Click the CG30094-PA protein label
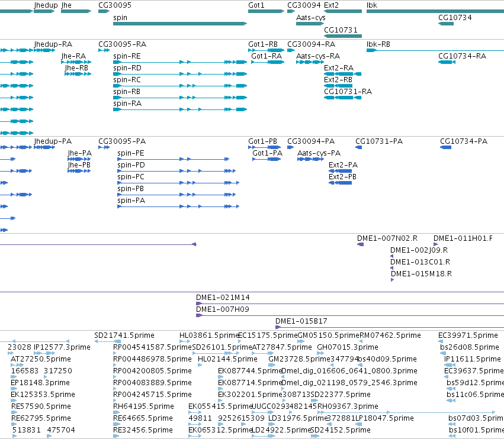Image resolution: width=504 pixels, height=439 pixels. point(311,141)
